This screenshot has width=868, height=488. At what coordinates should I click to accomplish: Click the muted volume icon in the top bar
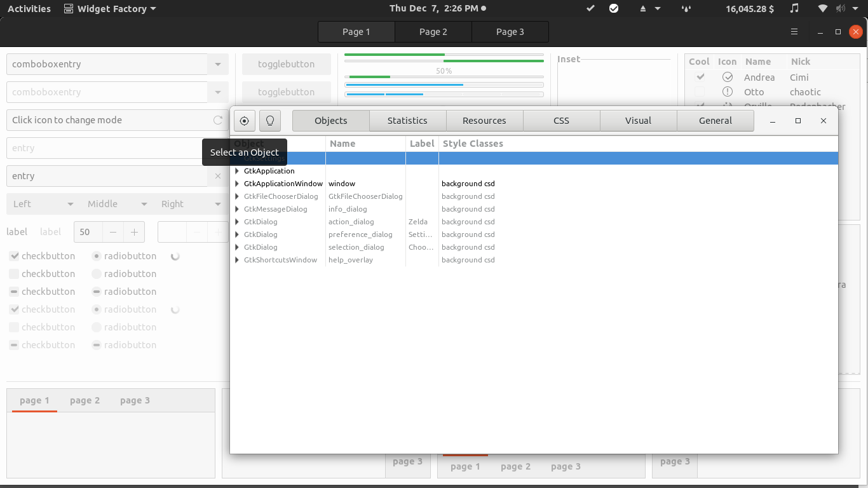(841, 9)
